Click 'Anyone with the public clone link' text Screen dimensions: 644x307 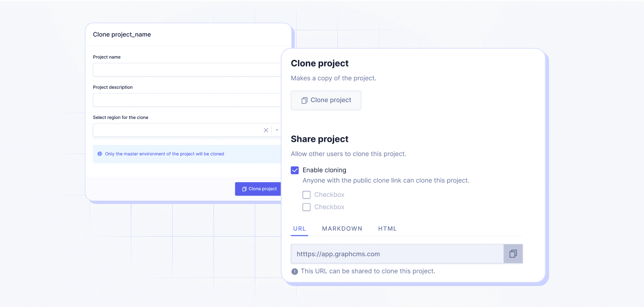tap(386, 181)
